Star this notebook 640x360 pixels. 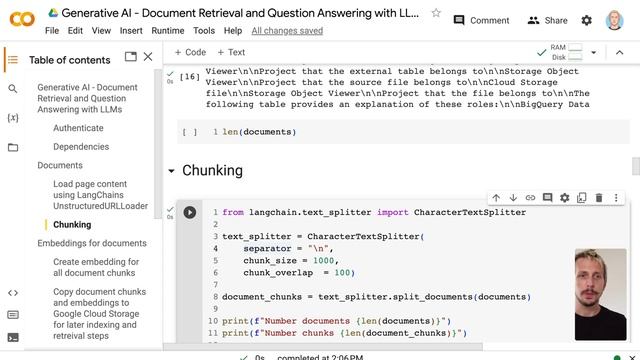[436, 13]
